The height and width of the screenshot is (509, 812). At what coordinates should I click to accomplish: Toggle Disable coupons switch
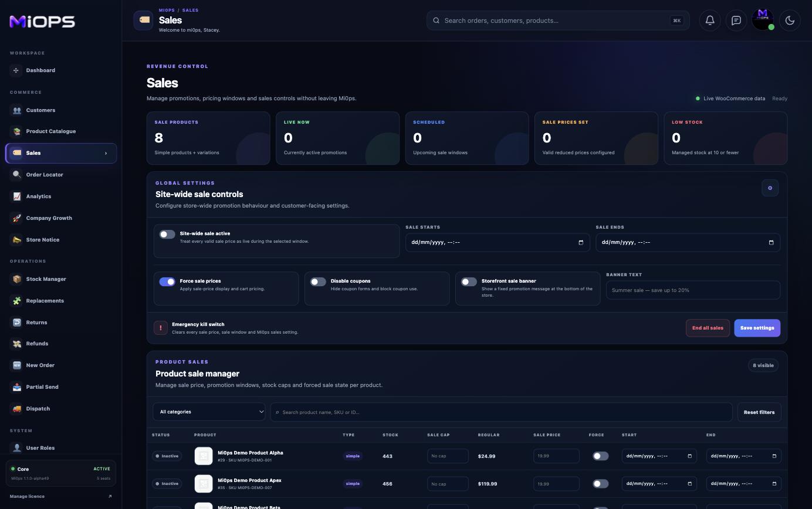pos(318,281)
